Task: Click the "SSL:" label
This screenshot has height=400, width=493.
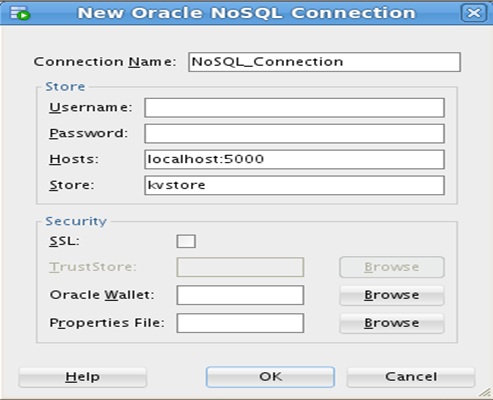Action: click(x=65, y=241)
